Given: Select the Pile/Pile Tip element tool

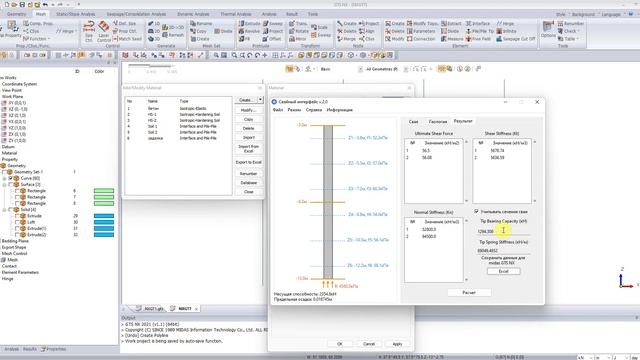Looking at the screenshot, I should [480, 31].
